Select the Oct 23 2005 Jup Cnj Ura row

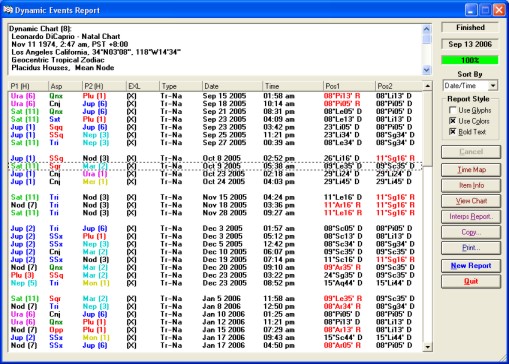point(215,174)
